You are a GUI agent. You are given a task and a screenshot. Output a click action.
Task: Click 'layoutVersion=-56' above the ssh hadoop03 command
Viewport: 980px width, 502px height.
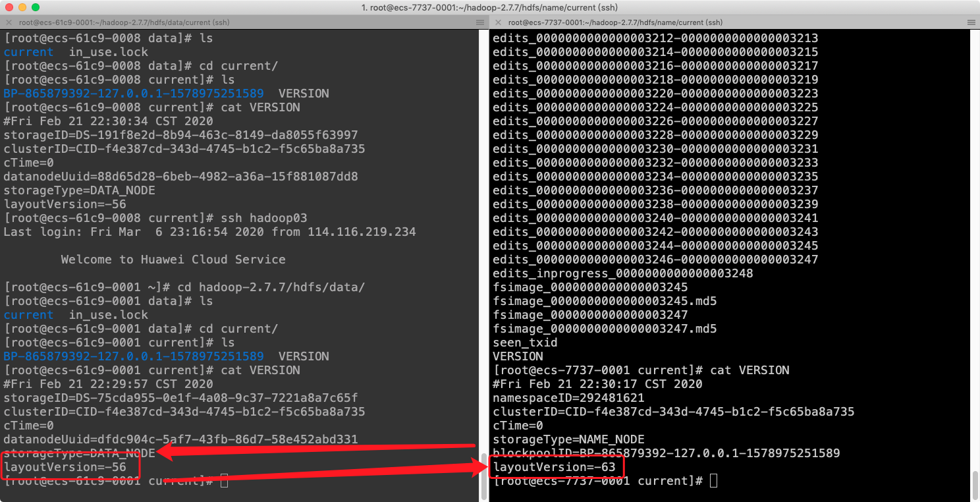tap(65, 204)
